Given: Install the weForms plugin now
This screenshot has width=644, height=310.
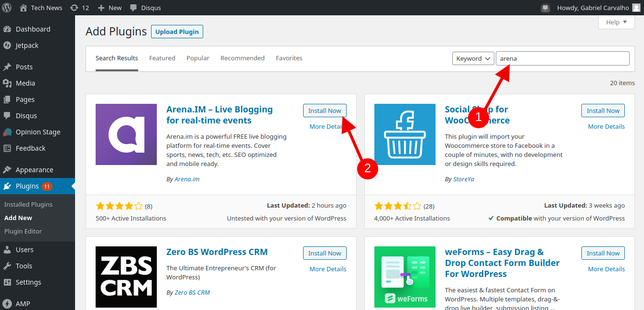Looking at the screenshot, I should pyautogui.click(x=603, y=253).
